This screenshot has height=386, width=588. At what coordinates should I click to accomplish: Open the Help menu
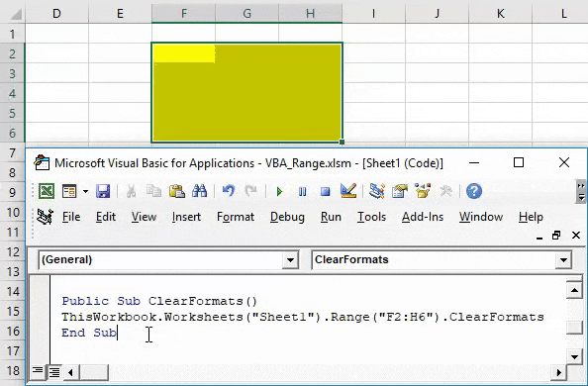(x=531, y=217)
